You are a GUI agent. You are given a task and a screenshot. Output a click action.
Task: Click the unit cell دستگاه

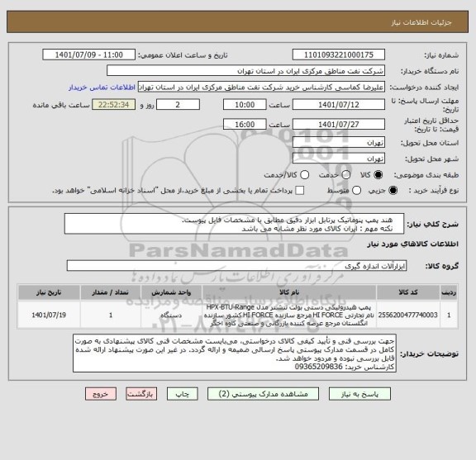click(171, 315)
